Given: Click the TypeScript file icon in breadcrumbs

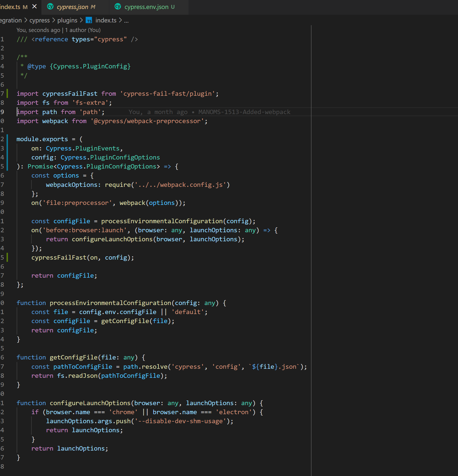Looking at the screenshot, I should point(89,21).
